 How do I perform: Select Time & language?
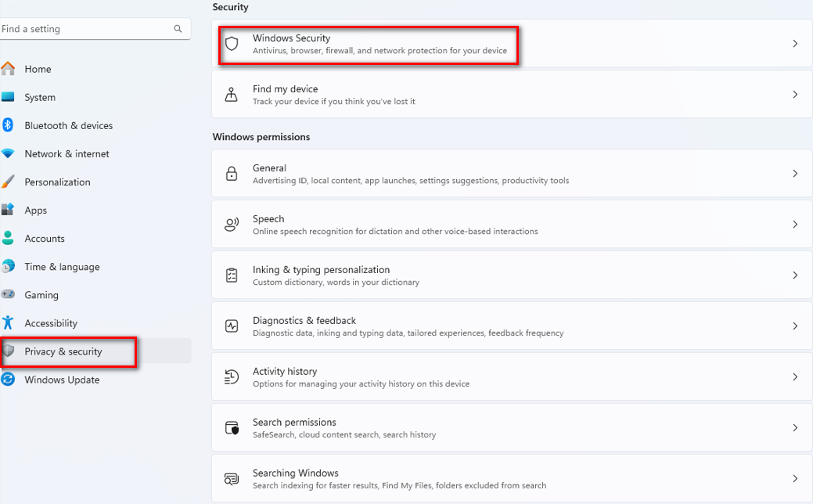point(95,267)
